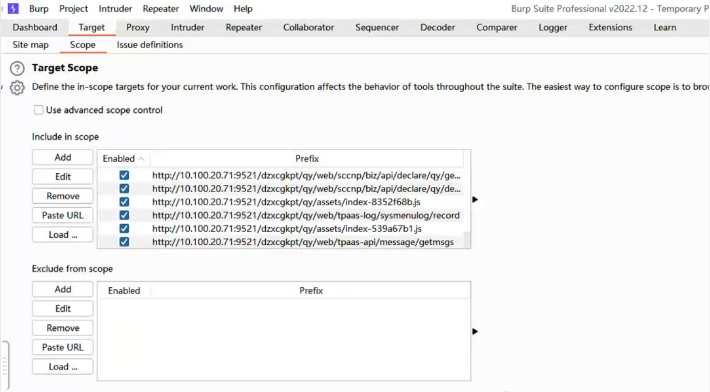Click Load under Include in scope

pyautogui.click(x=62, y=234)
